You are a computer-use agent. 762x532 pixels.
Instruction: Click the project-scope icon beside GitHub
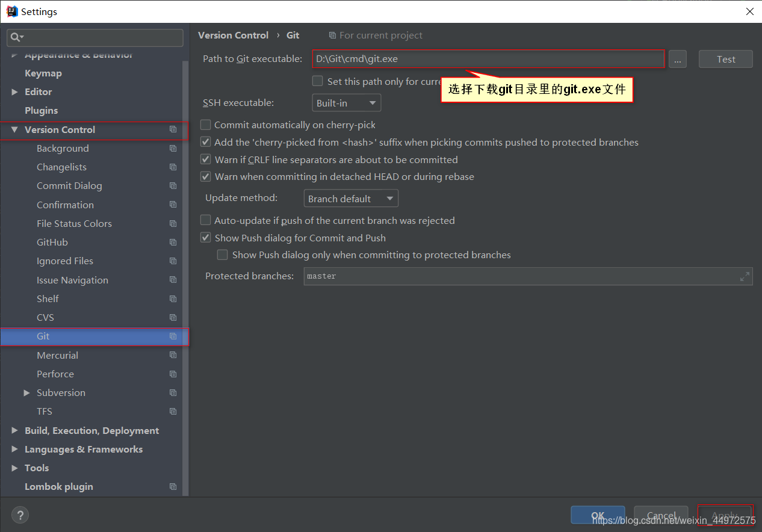point(173,242)
